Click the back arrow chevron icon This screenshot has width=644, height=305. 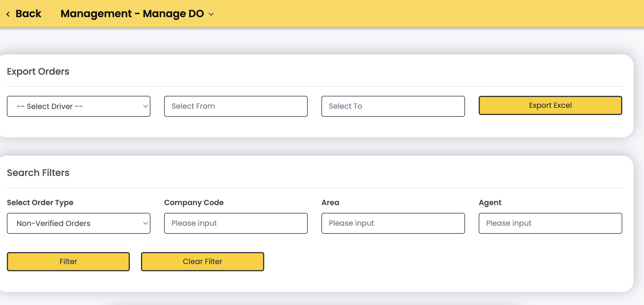pyautogui.click(x=8, y=14)
